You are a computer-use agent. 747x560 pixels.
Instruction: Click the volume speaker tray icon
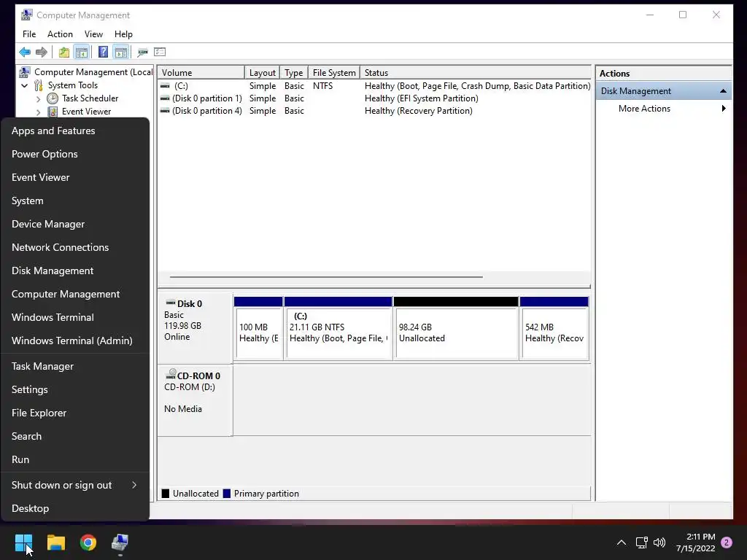[x=659, y=542]
